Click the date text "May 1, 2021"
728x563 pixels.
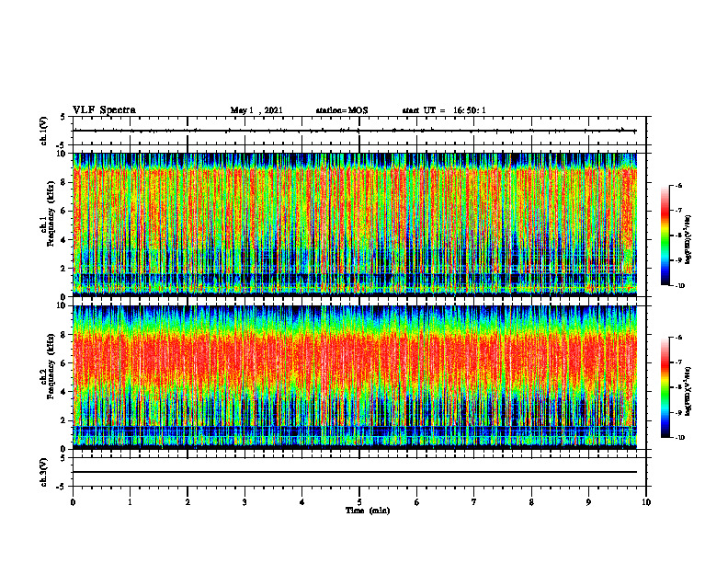pyautogui.click(x=256, y=110)
